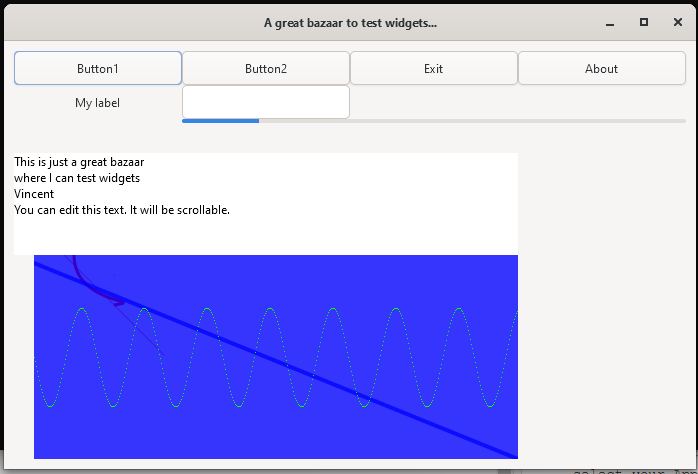Screen dimensions: 698x474
Task: Click the blue drawing area with sine wave
Action: tap(276, 357)
